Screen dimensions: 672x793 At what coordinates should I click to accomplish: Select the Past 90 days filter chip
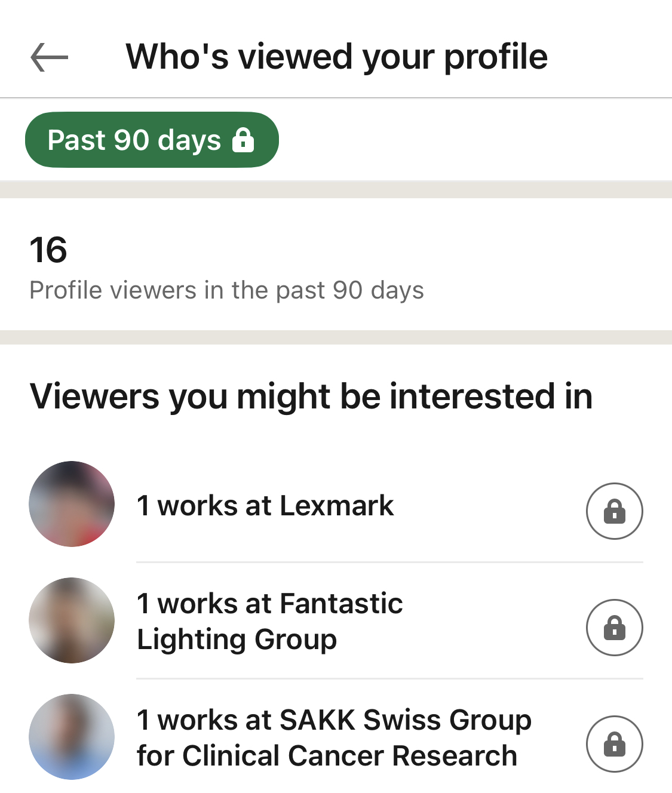pyautogui.click(x=134, y=140)
